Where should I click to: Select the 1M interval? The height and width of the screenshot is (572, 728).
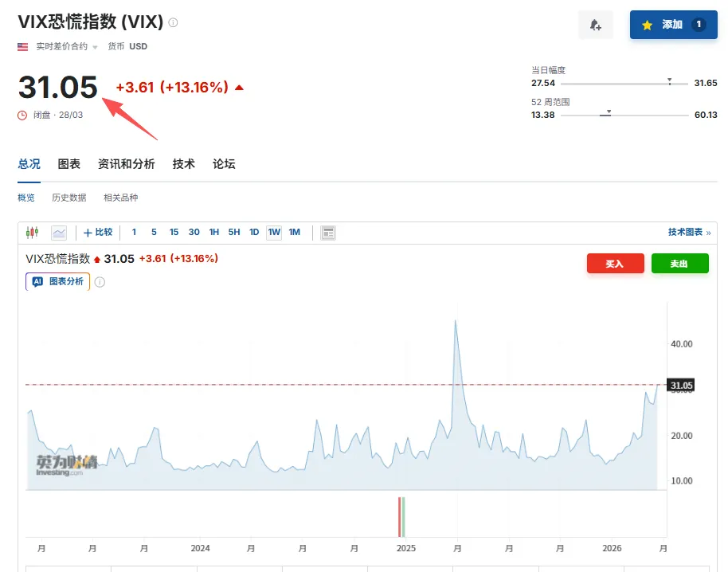(x=295, y=232)
